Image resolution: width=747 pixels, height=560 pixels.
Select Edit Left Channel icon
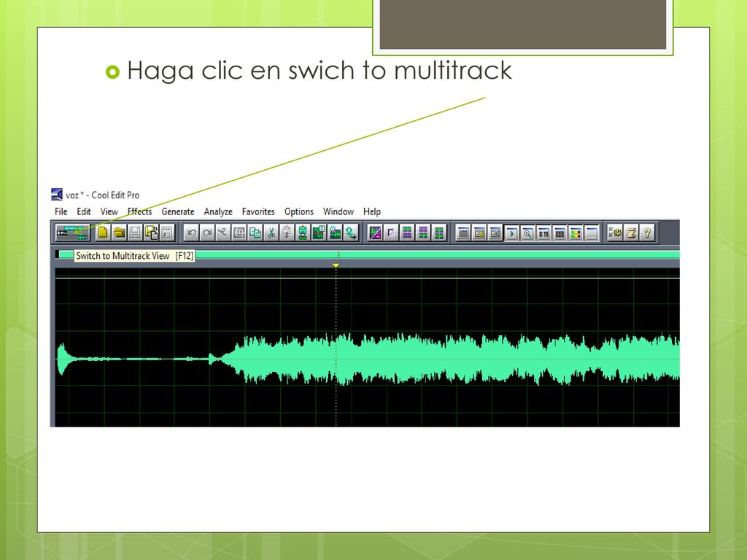[x=407, y=233]
